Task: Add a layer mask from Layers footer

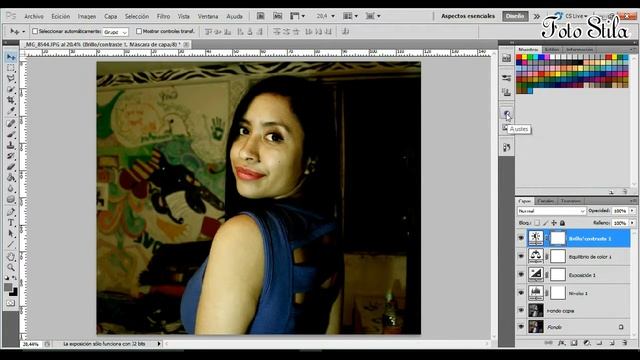Action: pos(574,343)
